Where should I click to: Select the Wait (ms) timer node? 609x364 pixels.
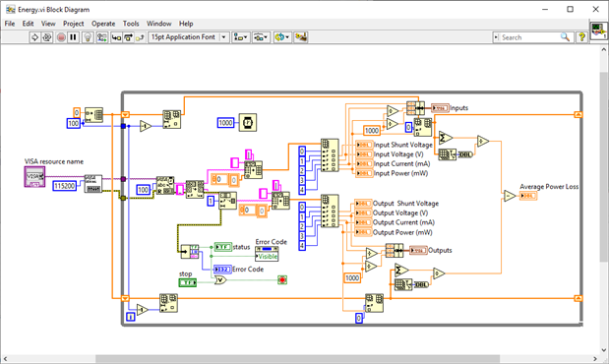coord(248,123)
